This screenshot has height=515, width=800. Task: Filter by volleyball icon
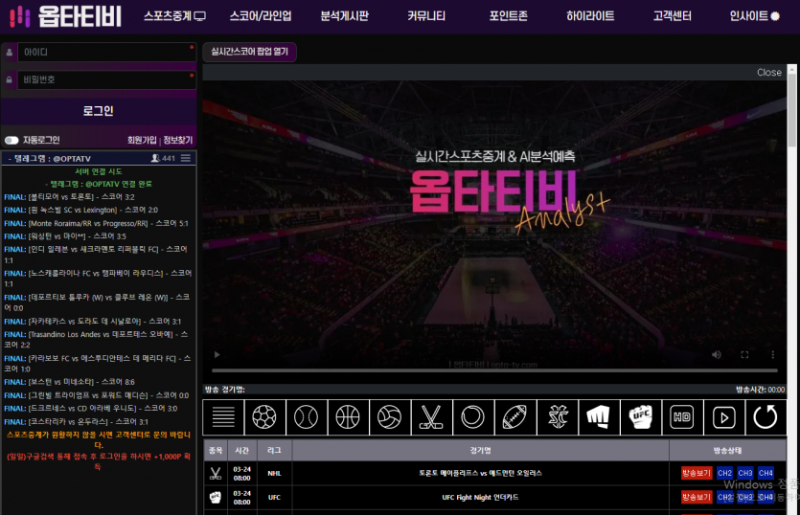coord(390,417)
